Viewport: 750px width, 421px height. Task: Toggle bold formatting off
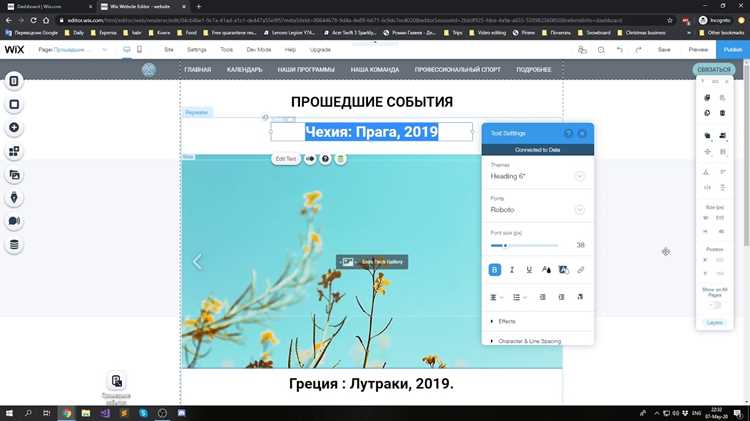[495, 270]
